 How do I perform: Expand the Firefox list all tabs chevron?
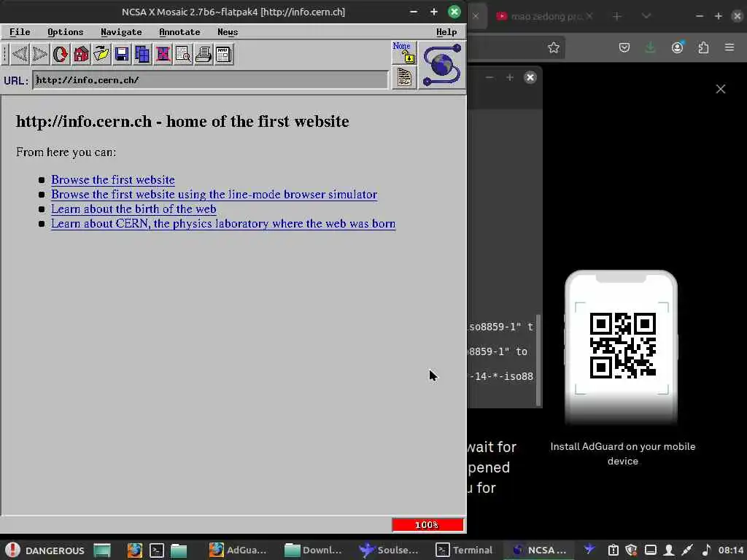tap(646, 16)
